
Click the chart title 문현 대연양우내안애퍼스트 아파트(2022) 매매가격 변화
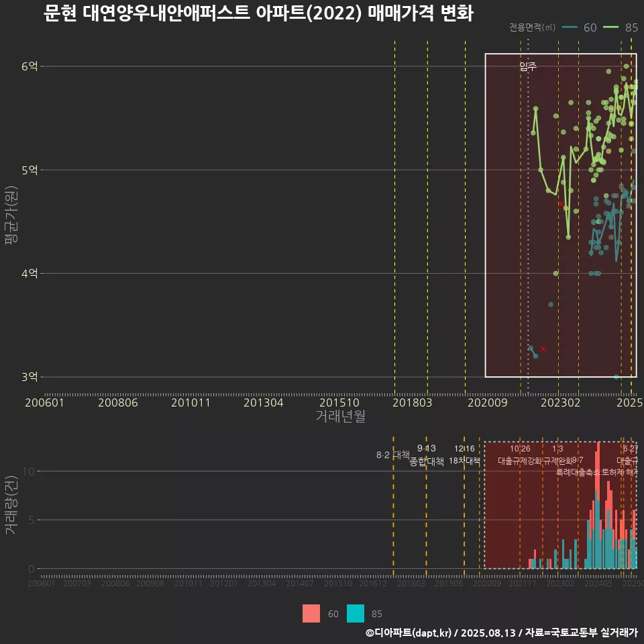pos(258,13)
